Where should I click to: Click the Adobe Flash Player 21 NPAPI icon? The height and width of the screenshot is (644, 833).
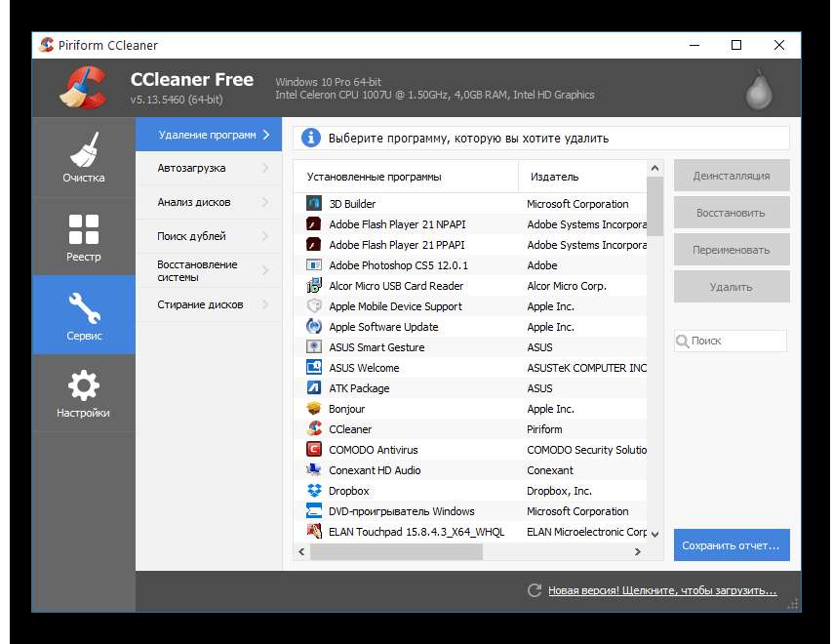313,223
